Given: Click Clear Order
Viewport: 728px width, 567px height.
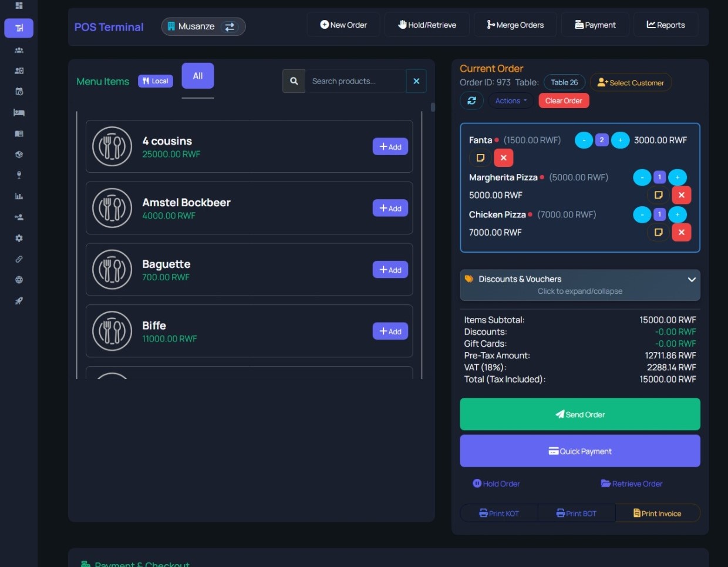Looking at the screenshot, I should (x=563, y=100).
